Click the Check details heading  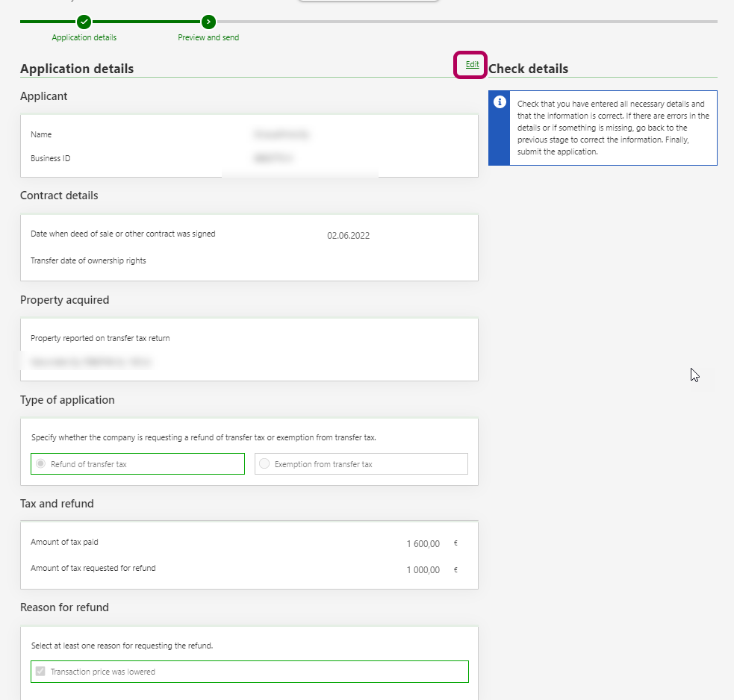click(x=528, y=69)
